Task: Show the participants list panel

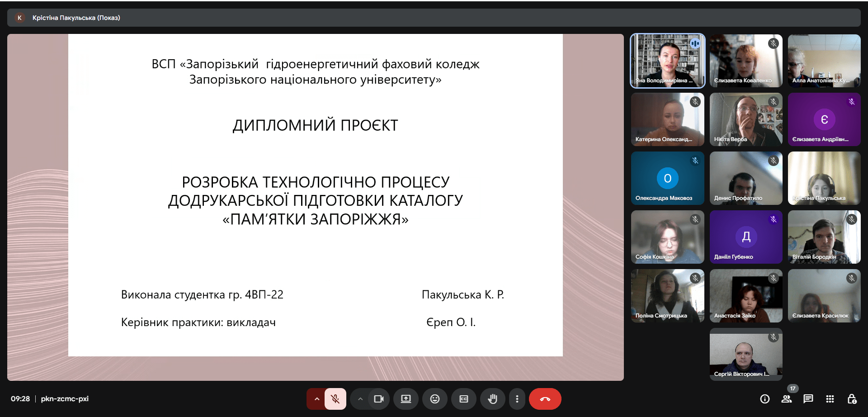Action: point(787,399)
